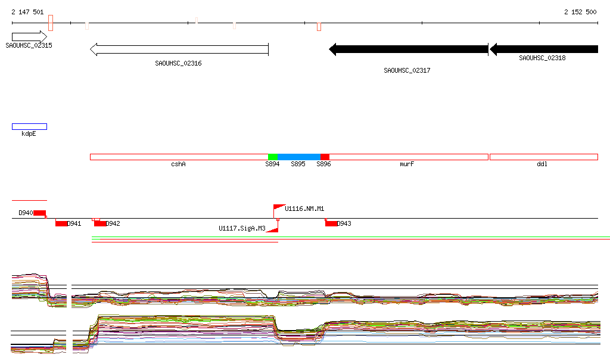Click the ddl label text
Viewport: 610px width, 364px height.
(x=542, y=164)
